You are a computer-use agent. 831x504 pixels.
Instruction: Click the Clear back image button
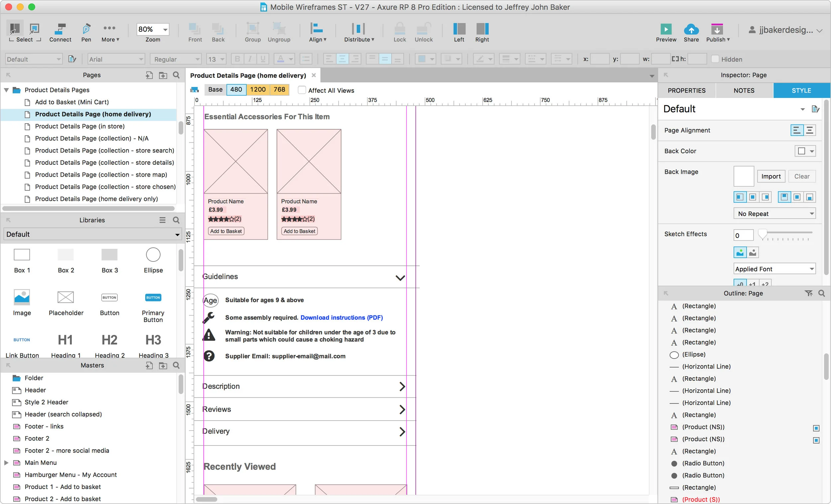coord(802,176)
